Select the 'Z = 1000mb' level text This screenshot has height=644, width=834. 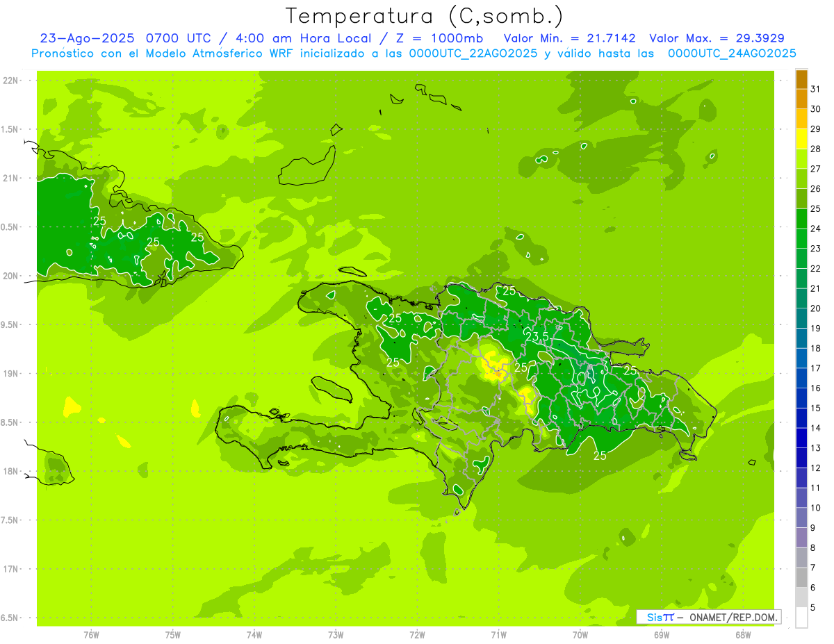(440, 38)
